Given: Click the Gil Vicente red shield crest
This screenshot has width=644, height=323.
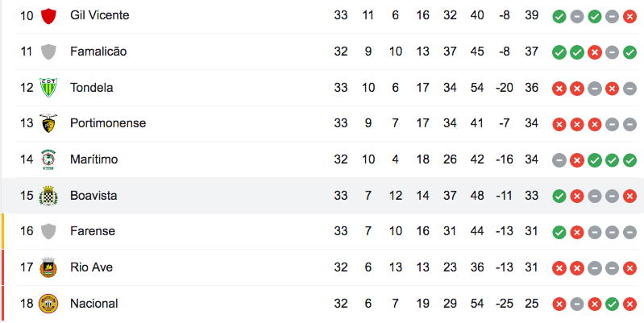Looking at the screenshot, I should click(x=48, y=16).
